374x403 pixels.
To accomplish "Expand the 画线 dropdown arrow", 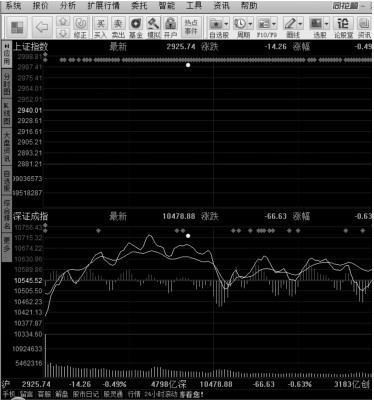I will click(x=300, y=24).
